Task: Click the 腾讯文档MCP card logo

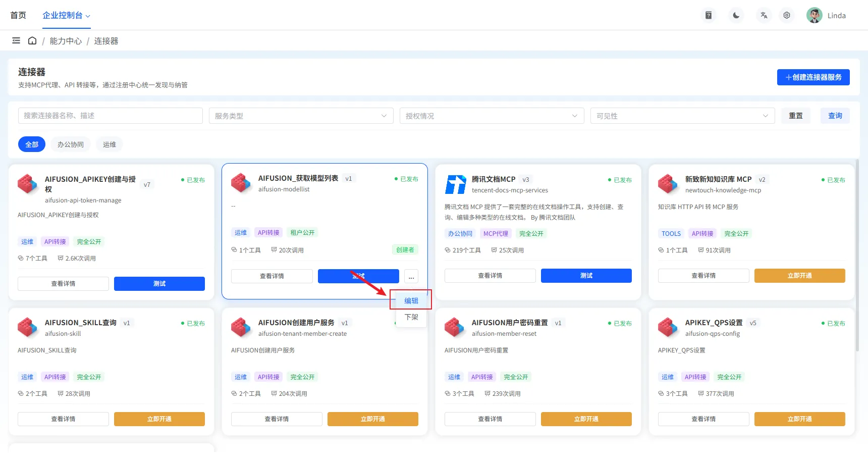Action: tap(455, 184)
